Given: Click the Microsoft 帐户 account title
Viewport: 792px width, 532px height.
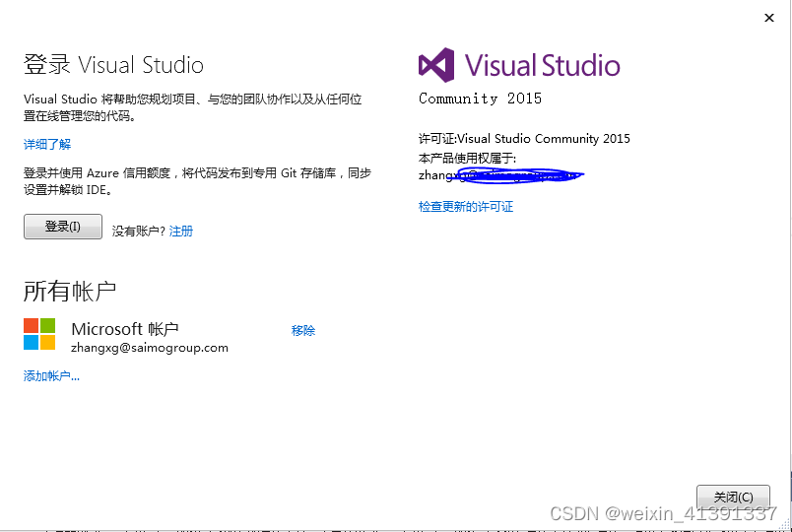Looking at the screenshot, I should tap(125, 329).
